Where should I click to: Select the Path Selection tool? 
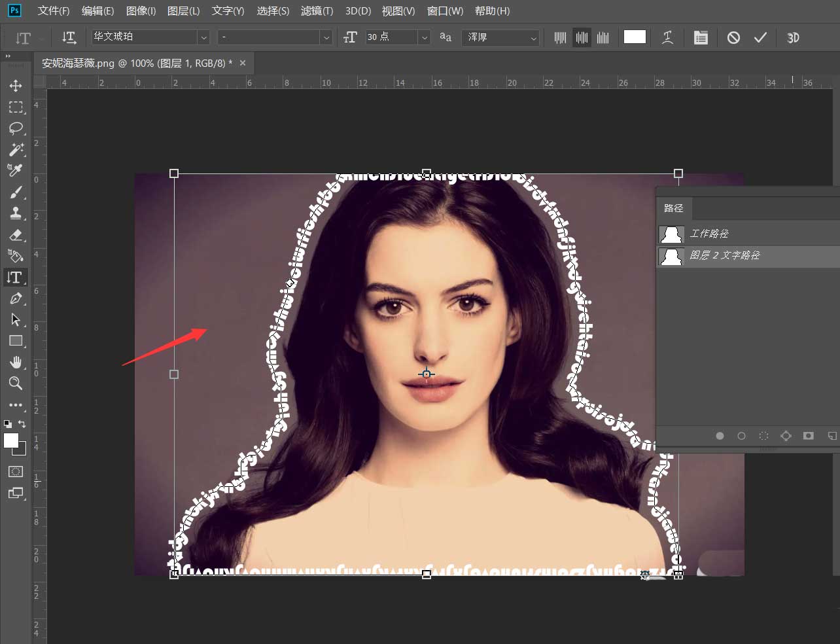[16, 320]
